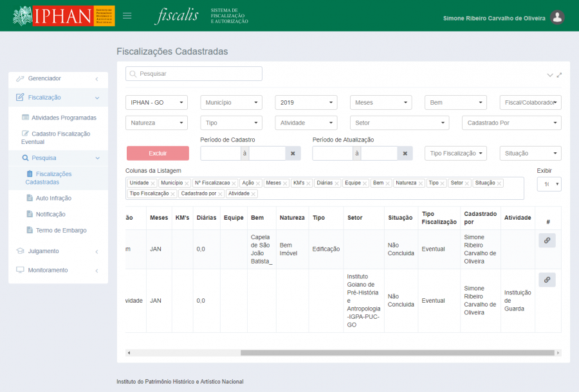Click the Pesquisar search field
This screenshot has width=579, height=392.
194,74
